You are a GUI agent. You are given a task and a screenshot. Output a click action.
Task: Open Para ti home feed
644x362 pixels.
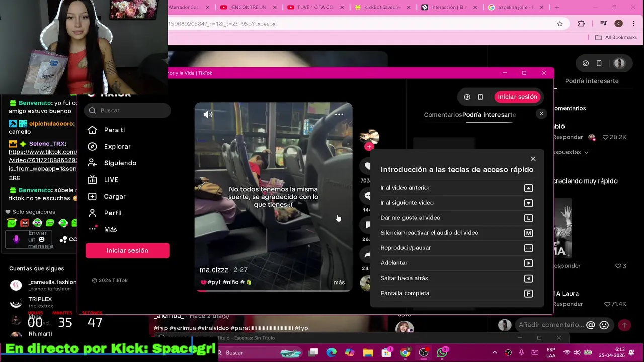tap(115, 130)
